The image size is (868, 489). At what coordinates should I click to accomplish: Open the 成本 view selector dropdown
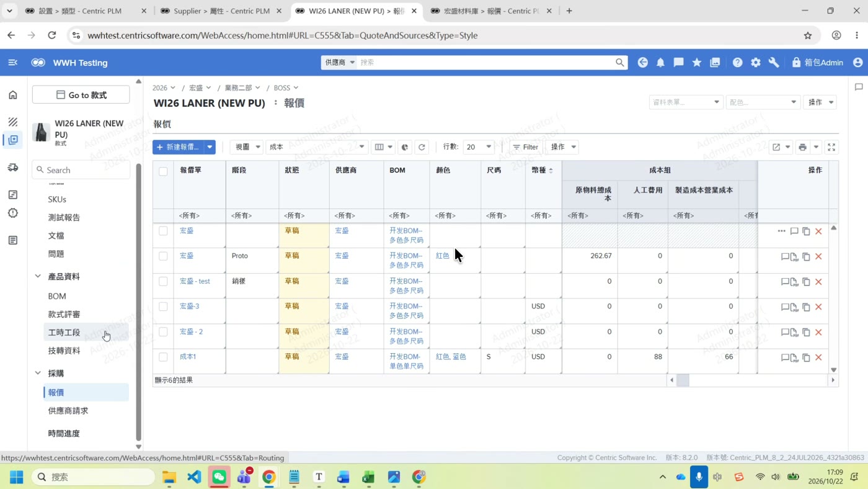coord(317,147)
